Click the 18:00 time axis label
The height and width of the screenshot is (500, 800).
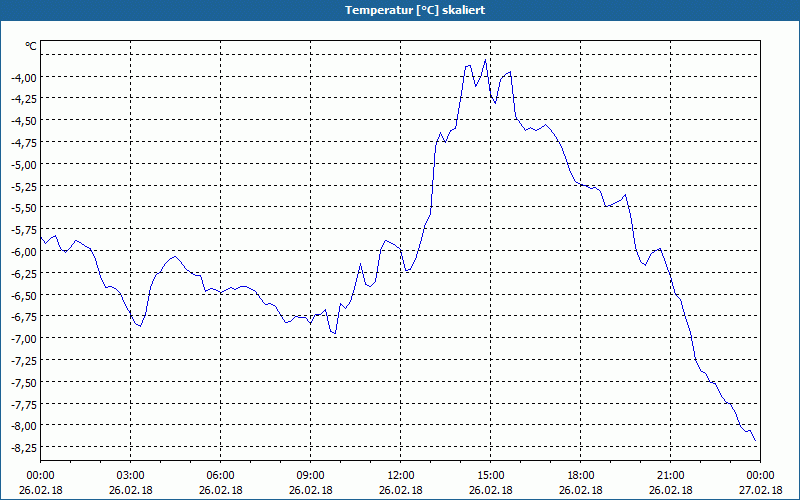(581, 476)
